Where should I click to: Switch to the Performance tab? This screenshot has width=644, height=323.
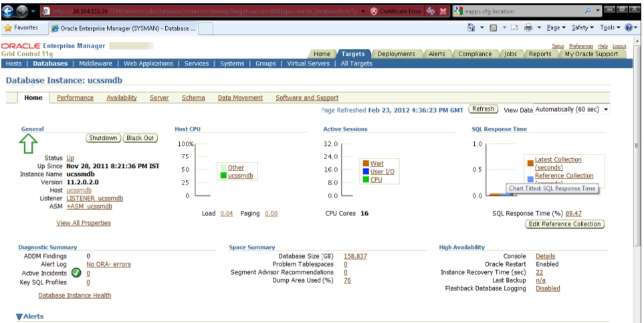(x=75, y=98)
